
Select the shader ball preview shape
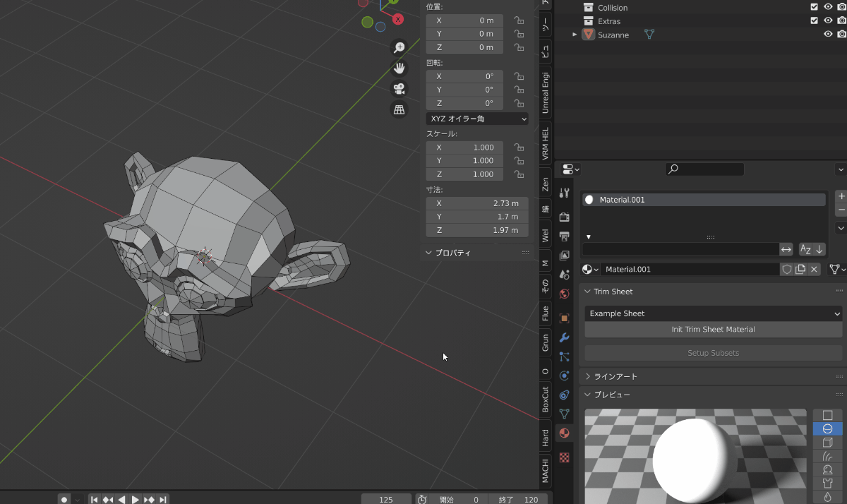828,469
